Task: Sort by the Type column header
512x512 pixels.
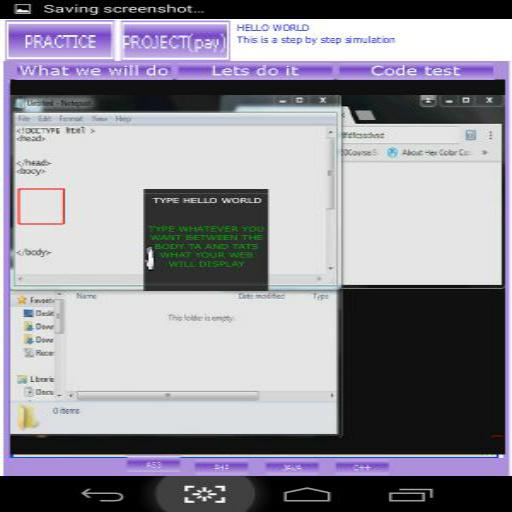Action: [320, 296]
